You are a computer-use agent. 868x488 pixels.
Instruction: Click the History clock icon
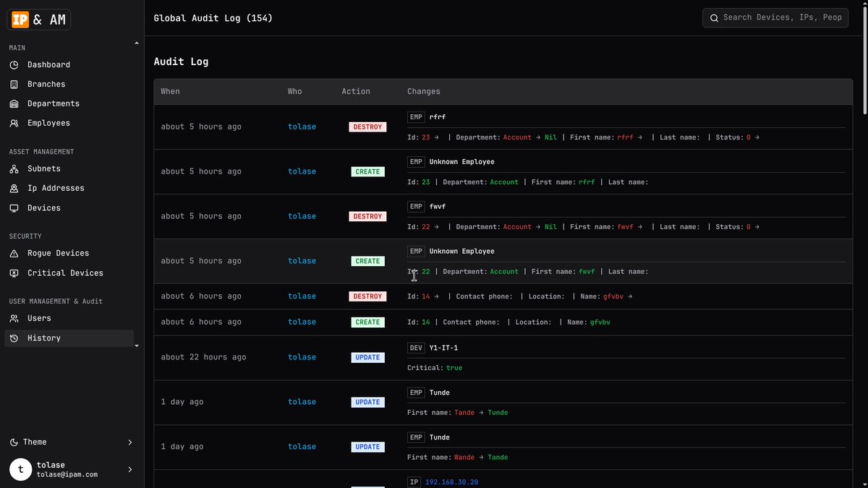point(14,338)
